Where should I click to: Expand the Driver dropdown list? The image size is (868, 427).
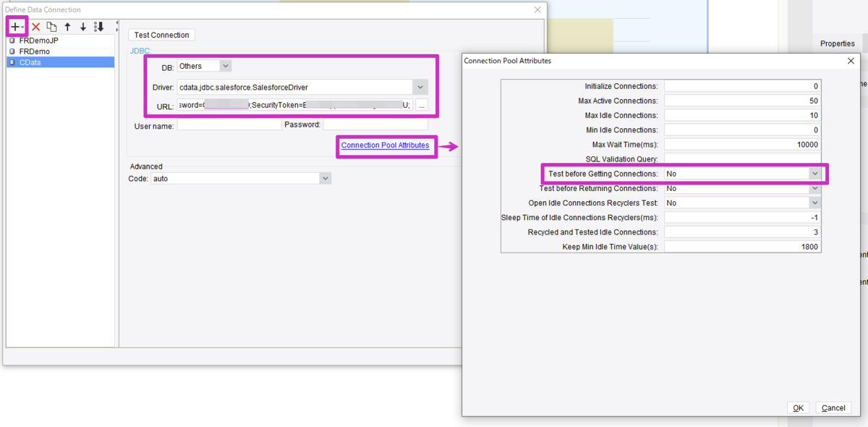click(x=420, y=87)
